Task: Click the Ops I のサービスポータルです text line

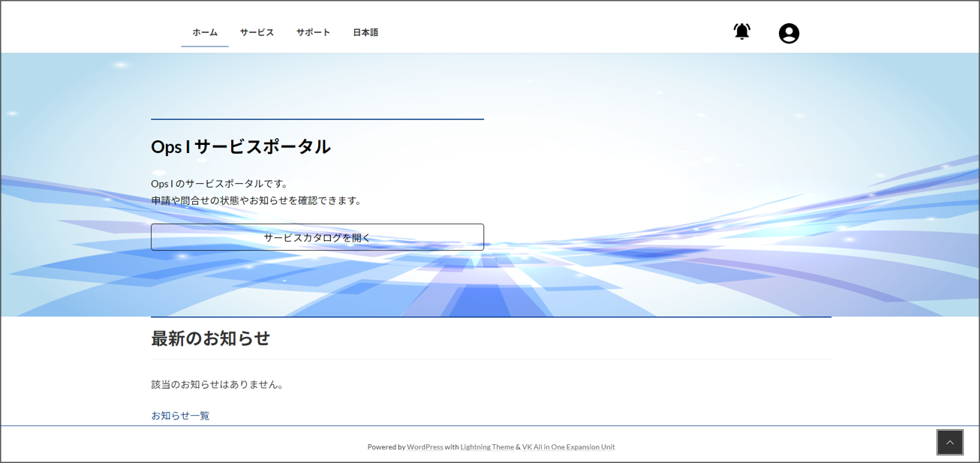Action: pyautogui.click(x=220, y=183)
